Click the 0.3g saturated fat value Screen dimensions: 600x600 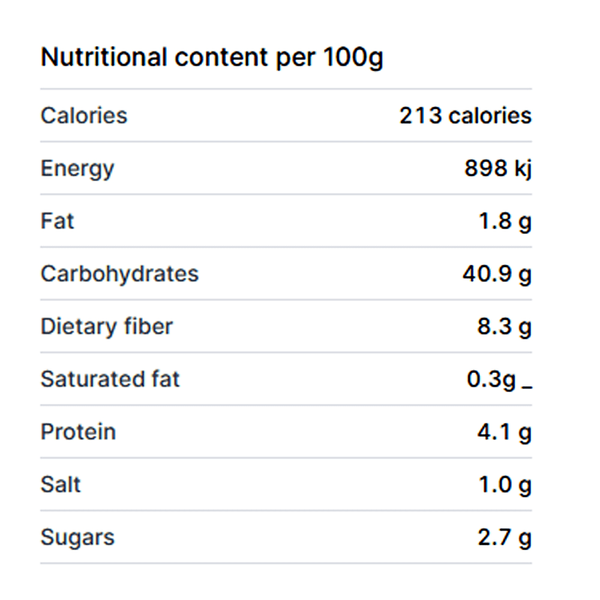coord(491,380)
